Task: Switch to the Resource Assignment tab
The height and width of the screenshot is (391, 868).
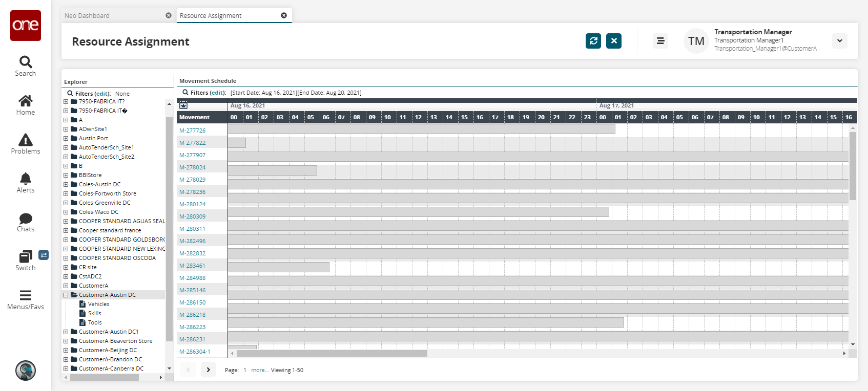Action: coord(211,16)
